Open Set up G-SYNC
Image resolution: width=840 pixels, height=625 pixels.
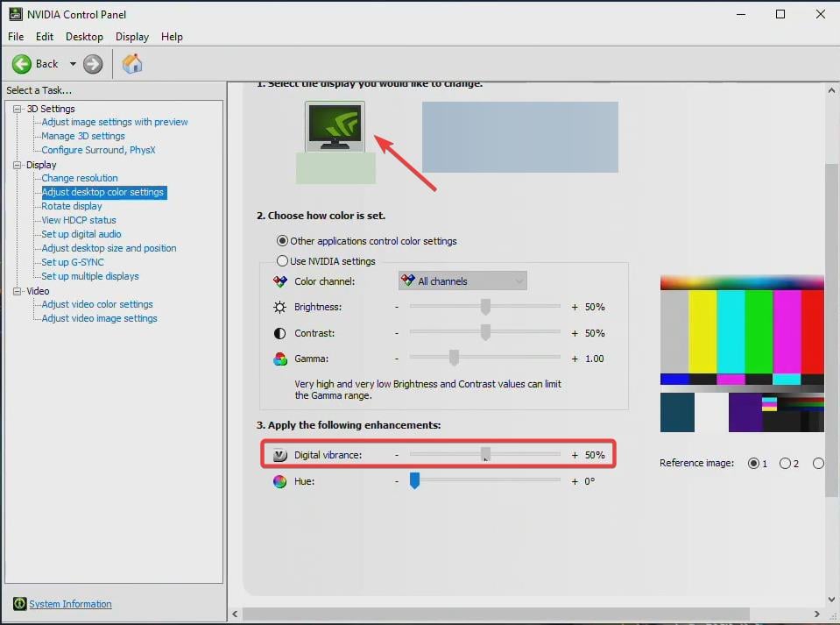pyautogui.click(x=73, y=262)
